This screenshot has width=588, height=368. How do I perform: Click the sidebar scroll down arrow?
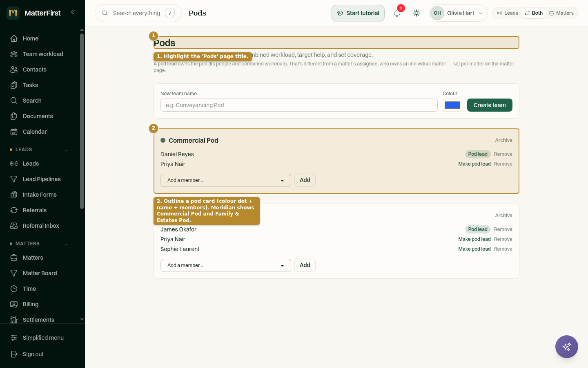82,319
